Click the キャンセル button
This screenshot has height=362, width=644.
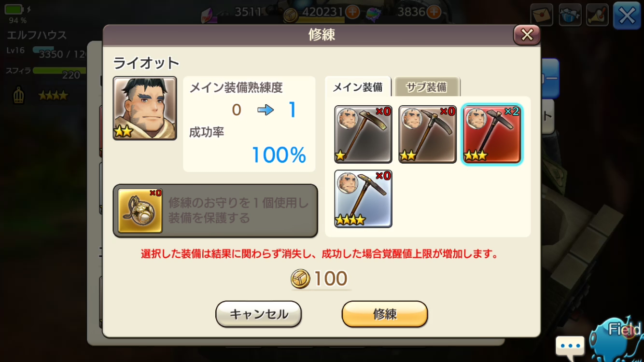(x=258, y=314)
